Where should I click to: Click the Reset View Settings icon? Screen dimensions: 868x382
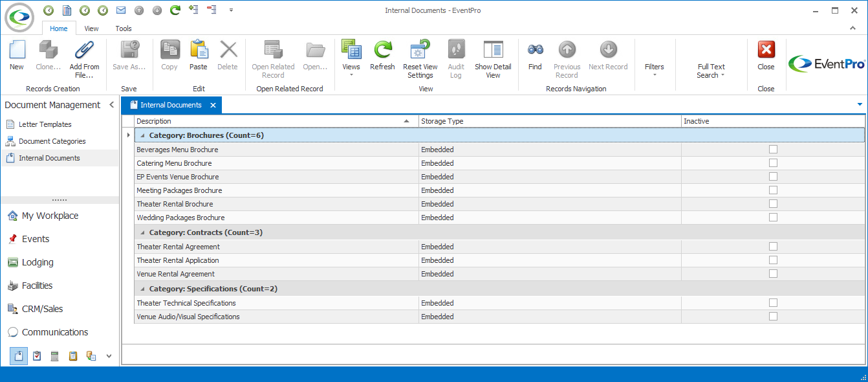pos(420,50)
